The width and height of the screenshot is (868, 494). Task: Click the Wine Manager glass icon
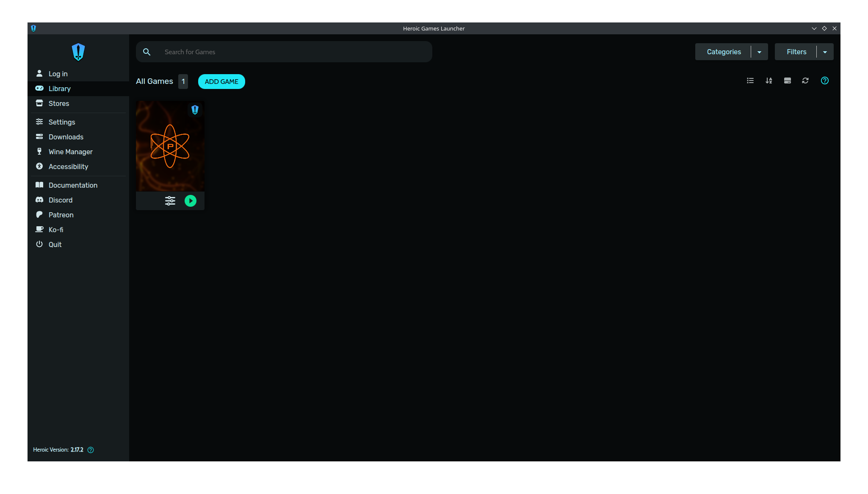[39, 151]
